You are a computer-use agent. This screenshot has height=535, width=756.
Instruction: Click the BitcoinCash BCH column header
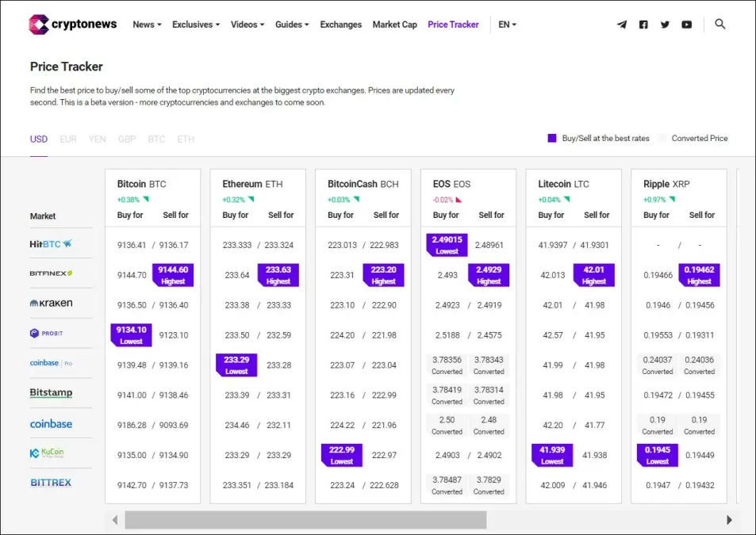click(x=363, y=184)
